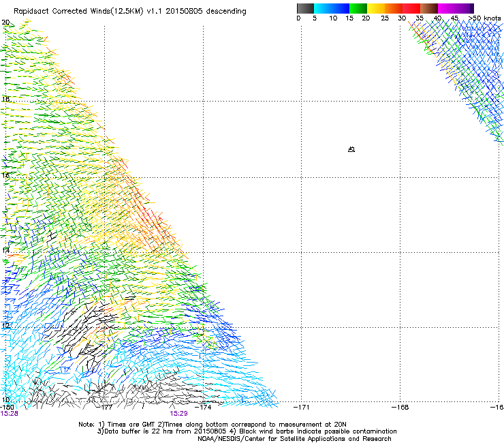
Task: Click the latitude label '12' on the left axis
Action: [x=5, y=325]
